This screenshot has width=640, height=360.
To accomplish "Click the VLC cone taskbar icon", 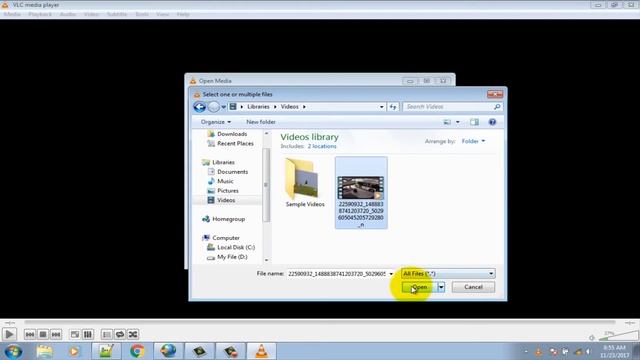I will pyautogui.click(x=261, y=351).
